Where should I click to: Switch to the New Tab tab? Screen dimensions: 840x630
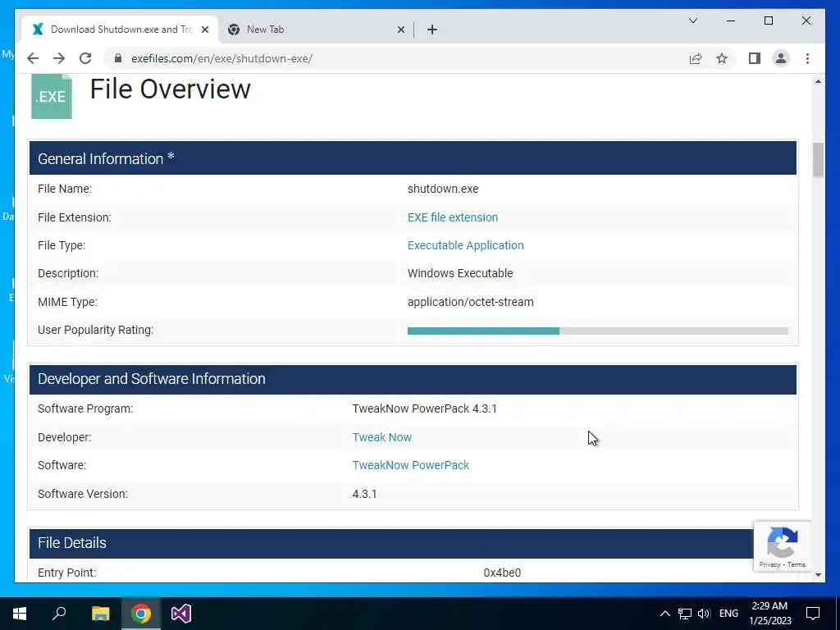316,30
